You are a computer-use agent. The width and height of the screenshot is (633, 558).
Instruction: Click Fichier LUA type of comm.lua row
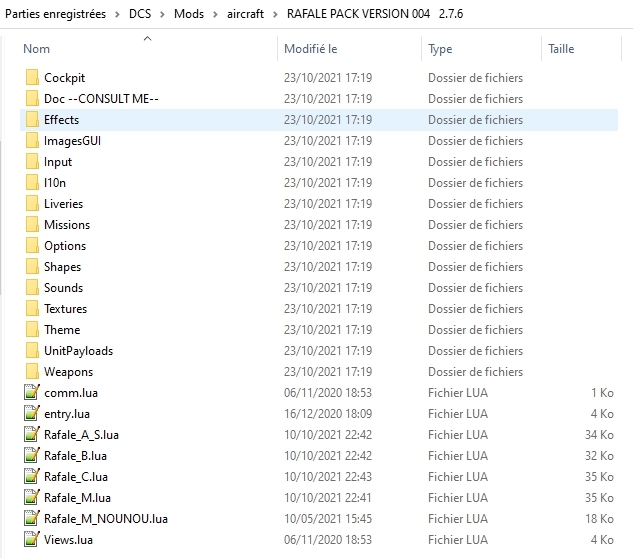click(458, 392)
